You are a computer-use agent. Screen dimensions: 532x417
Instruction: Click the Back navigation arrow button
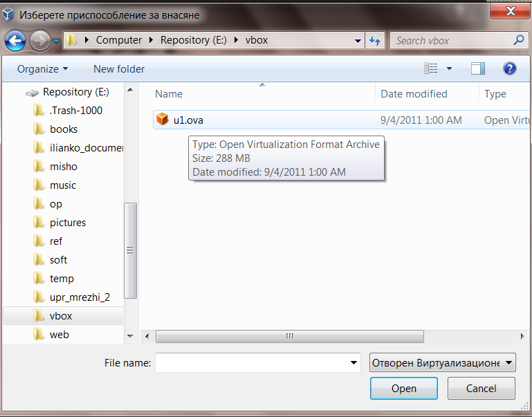click(15, 40)
